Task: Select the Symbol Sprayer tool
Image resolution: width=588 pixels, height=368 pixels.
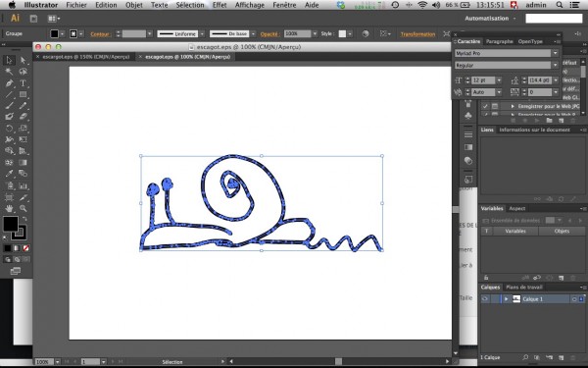Action: (9, 185)
